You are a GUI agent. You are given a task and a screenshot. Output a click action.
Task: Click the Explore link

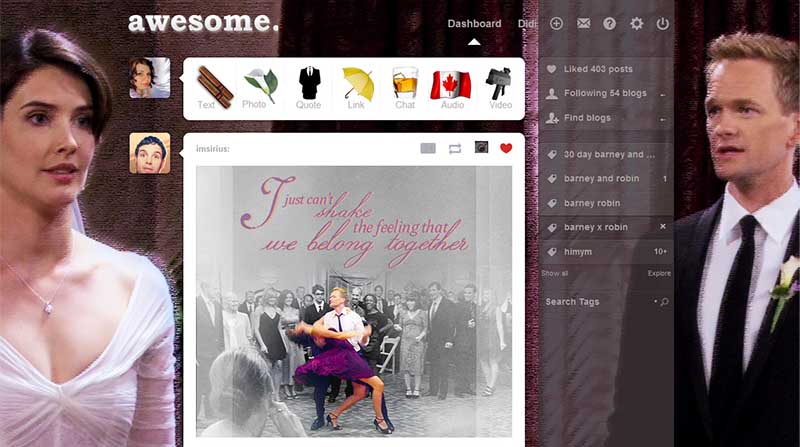[x=659, y=274]
